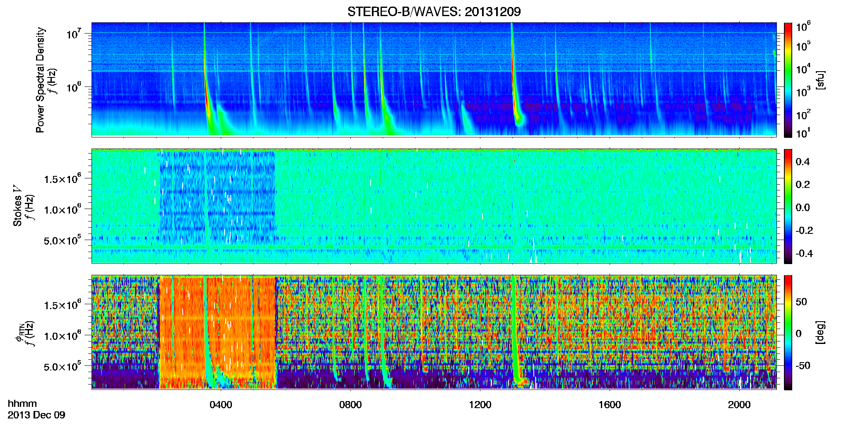Click 1.5×10^6 tick on φRTN axis
This screenshot has height=447, width=868.
63,305
